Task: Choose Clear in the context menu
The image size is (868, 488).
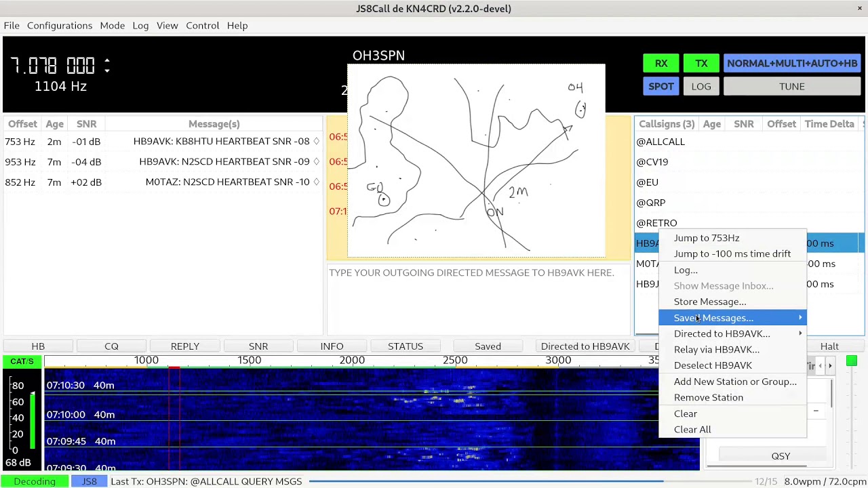Action: coord(732,413)
